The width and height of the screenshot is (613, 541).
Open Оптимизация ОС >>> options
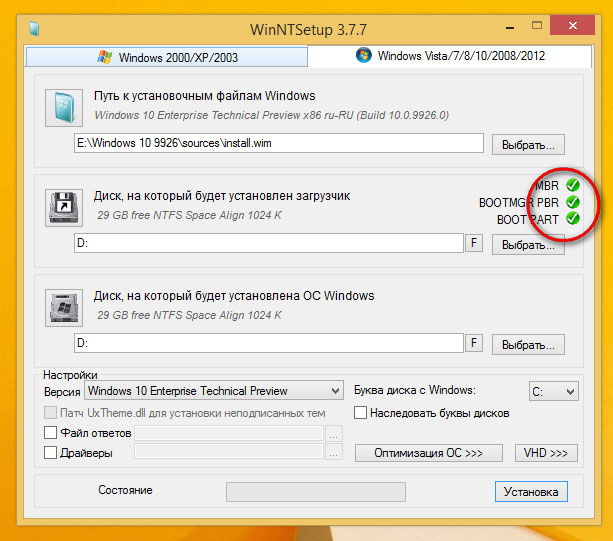click(x=428, y=453)
